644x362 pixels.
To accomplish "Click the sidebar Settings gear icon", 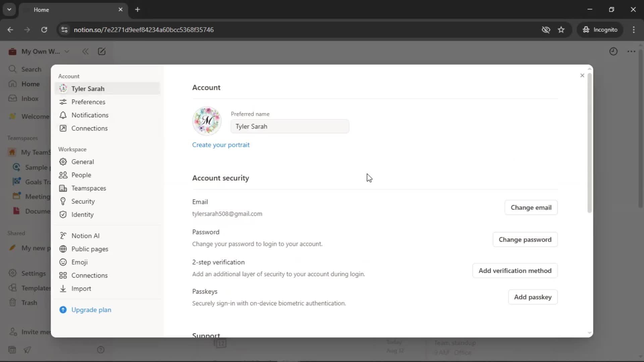I will click(x=13, y=273).
